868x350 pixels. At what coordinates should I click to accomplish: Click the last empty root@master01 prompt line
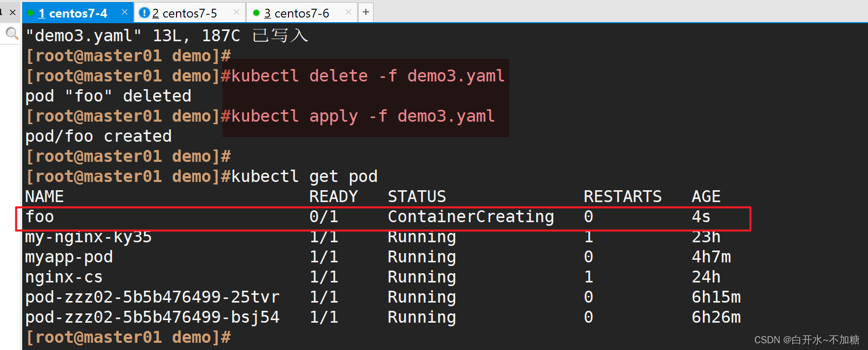128,338
